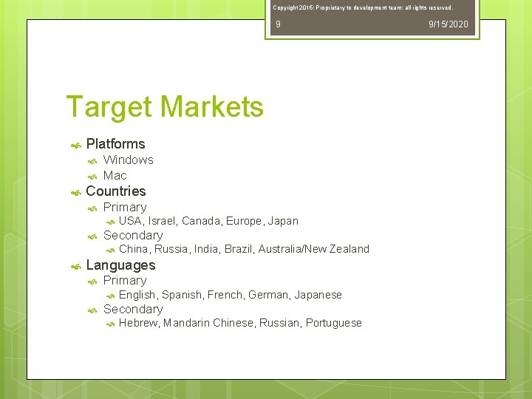This screenshot has height=399, width=532.
Task: Click the Hebrew, Mandarin Chinese line
Action: click(240, 323)
